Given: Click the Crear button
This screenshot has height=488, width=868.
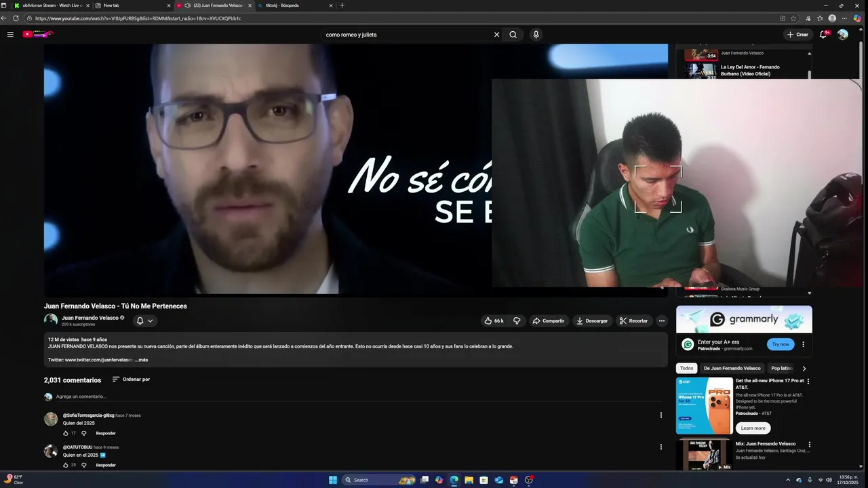Looking at the screenshot, I should click(797, 35).
